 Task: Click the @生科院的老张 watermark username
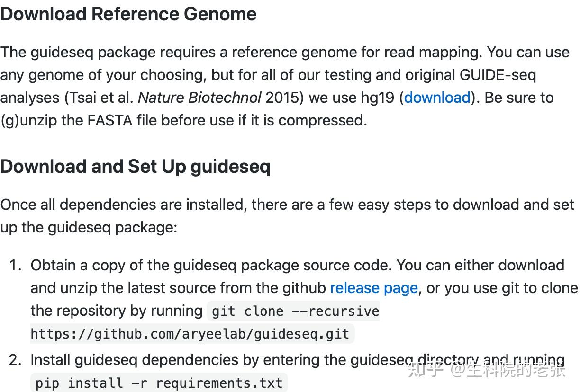(508, 369)
